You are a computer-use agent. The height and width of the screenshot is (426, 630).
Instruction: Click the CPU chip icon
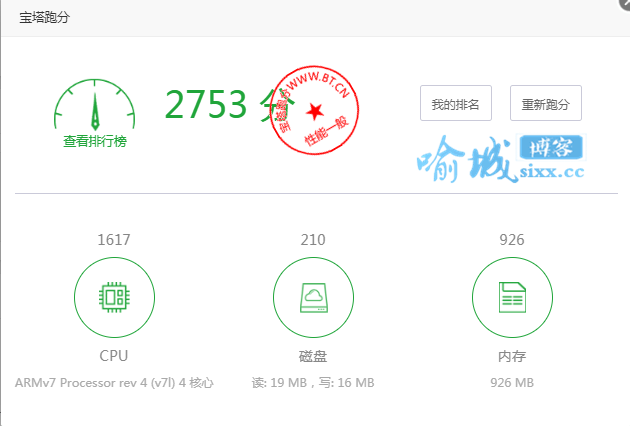(114, 297)
